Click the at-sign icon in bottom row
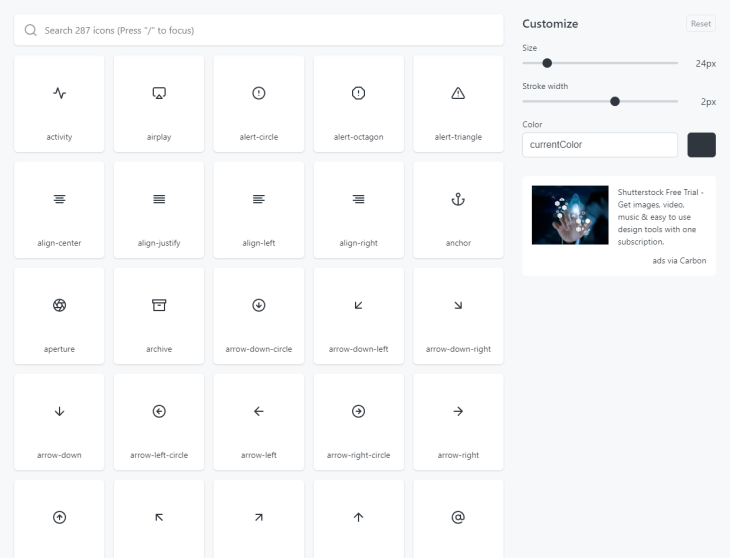 pos(458,518)
